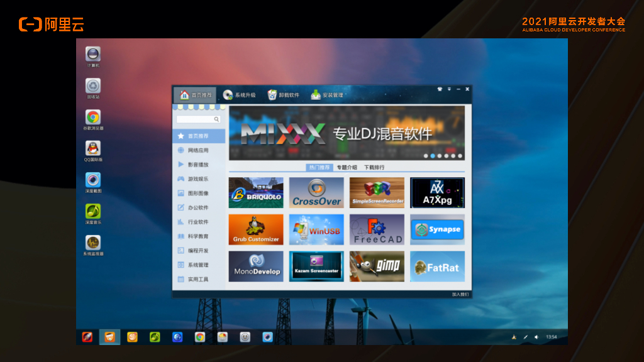Open the 深度截图 screenshot desktop icon
The height and width of the screenshot is (362, 644).
pyautogui.click(x=93, y=183)
